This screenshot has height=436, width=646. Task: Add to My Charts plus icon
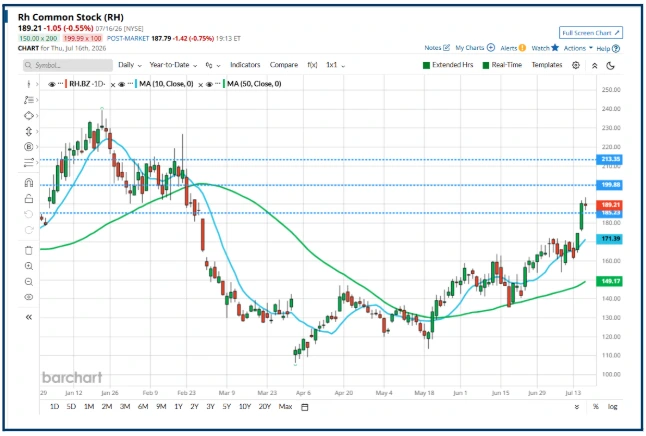click(x=491, y=47)
